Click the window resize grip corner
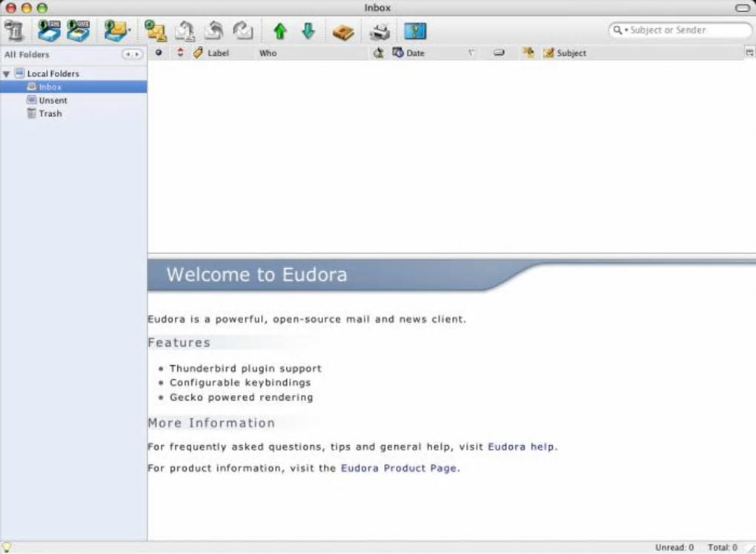Screen dimensions: 756x554 click(x=751, y=548)
